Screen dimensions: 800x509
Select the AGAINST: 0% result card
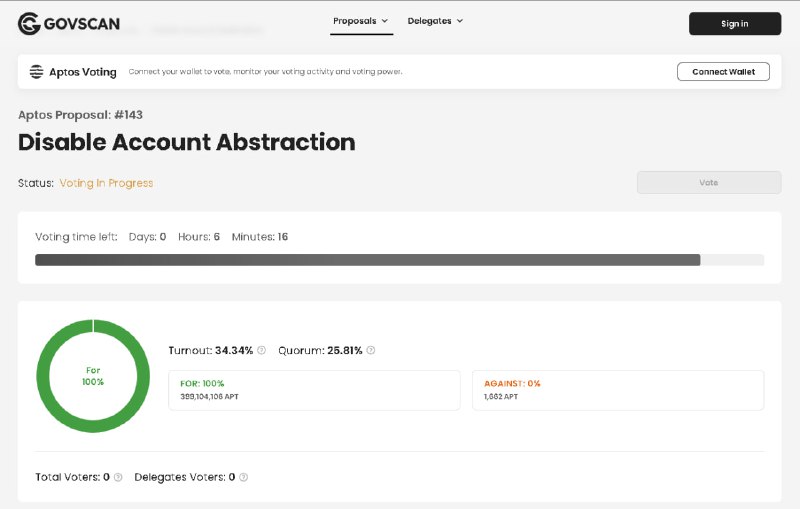(x=618, y=390)
